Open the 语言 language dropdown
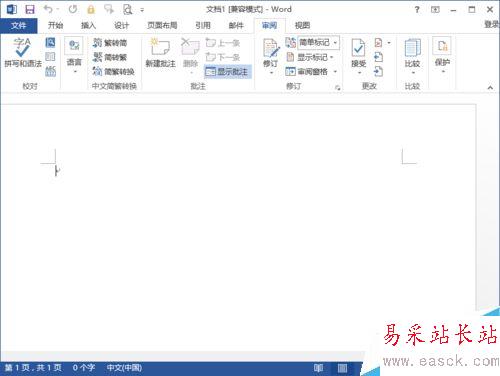The width and height of the screenshot is (500, 376). (x=74, y=55)
